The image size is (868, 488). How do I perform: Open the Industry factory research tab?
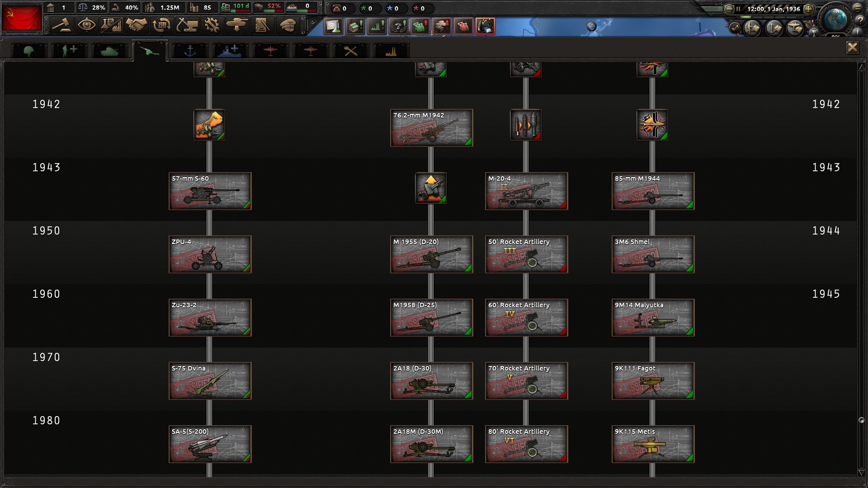click(391, 51)
